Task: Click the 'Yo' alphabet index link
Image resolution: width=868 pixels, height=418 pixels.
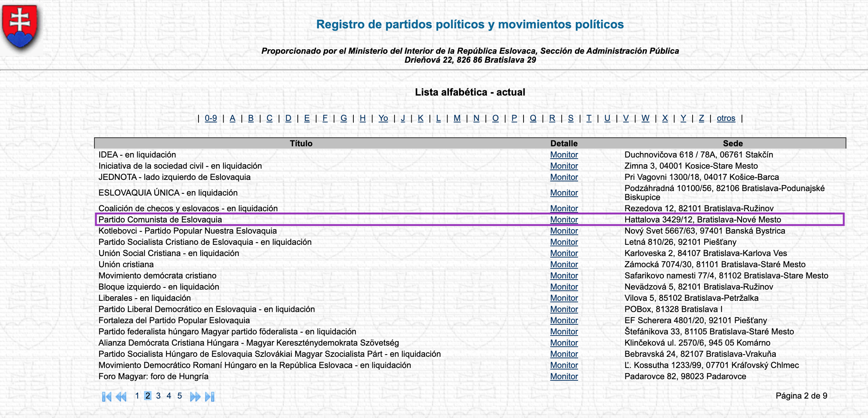Action: 383,118
